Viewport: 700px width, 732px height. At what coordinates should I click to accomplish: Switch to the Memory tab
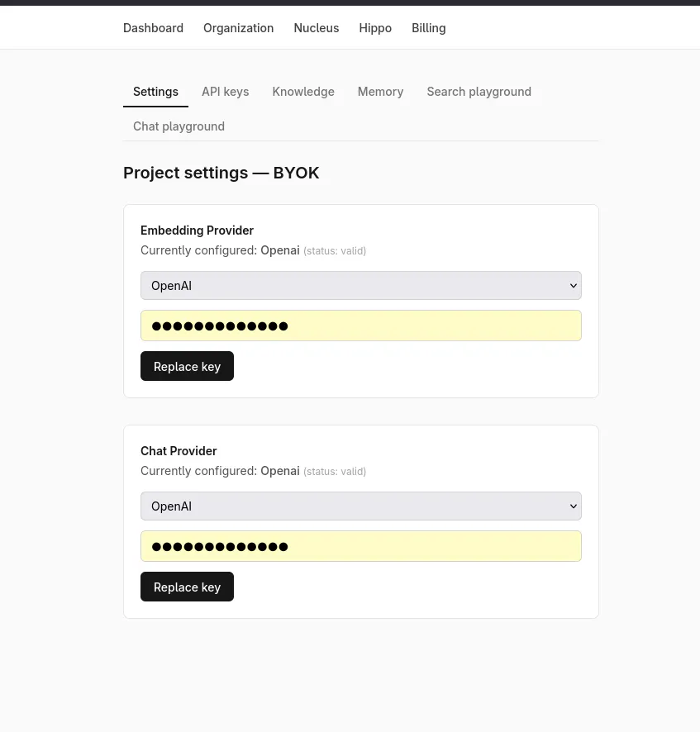click(x=380, y=92)
